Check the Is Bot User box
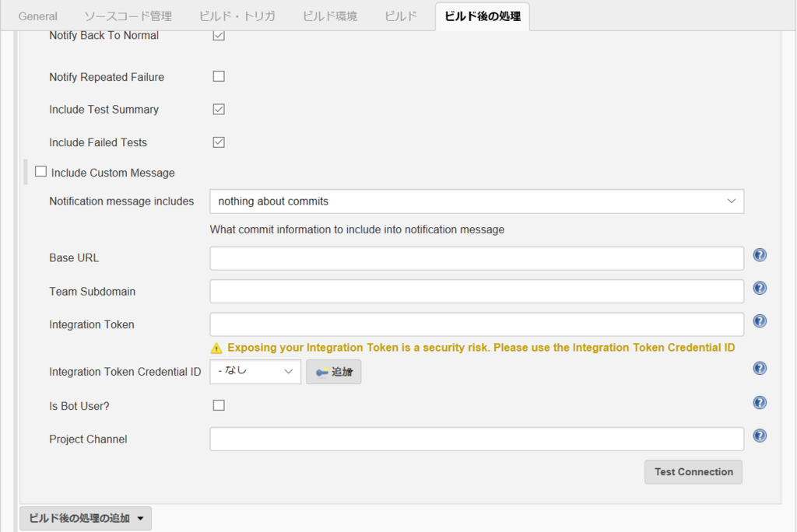This screenshot has width=797, height=532. 219,405
